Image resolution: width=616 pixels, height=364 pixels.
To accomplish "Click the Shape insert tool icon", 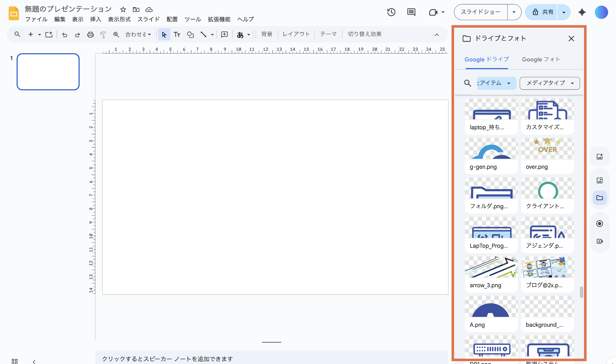I will tap(190, 35).
